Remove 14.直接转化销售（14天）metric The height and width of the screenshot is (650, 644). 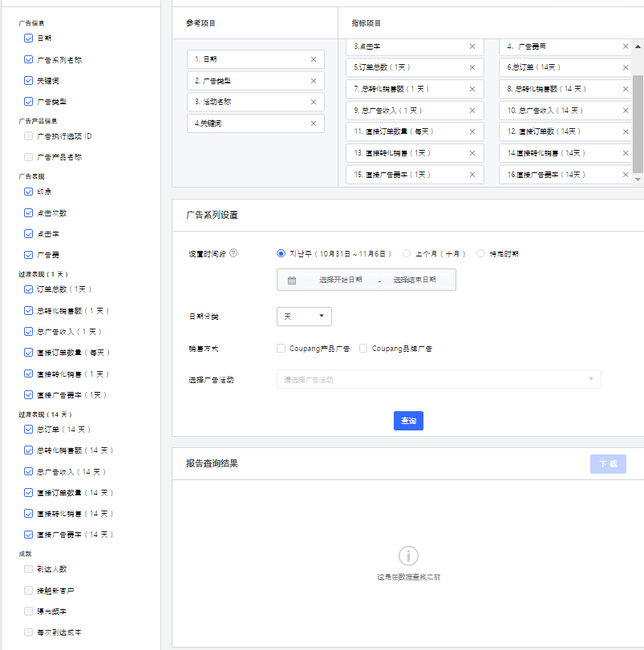(x=626, y=153)
